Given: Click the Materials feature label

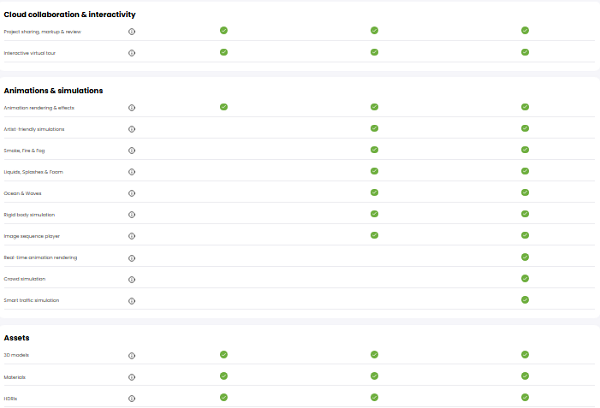Looking at the screenshot, I should point(15,377).
